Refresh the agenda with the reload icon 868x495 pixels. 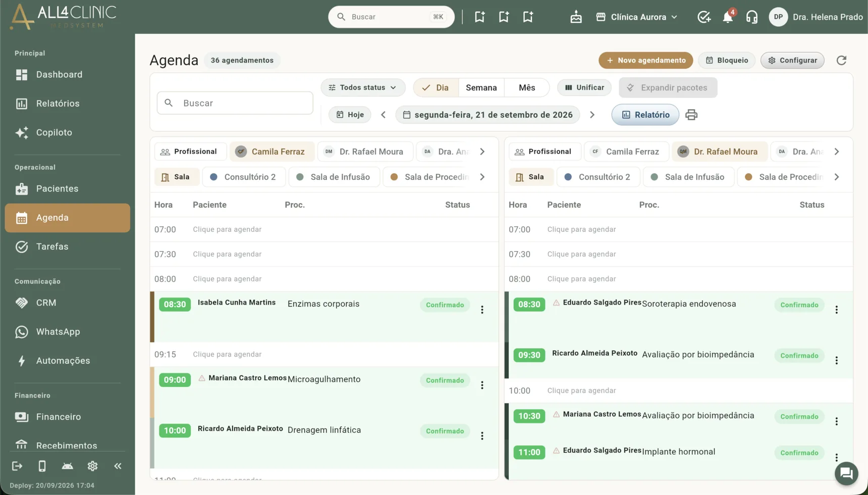click(x=841, y=60)
